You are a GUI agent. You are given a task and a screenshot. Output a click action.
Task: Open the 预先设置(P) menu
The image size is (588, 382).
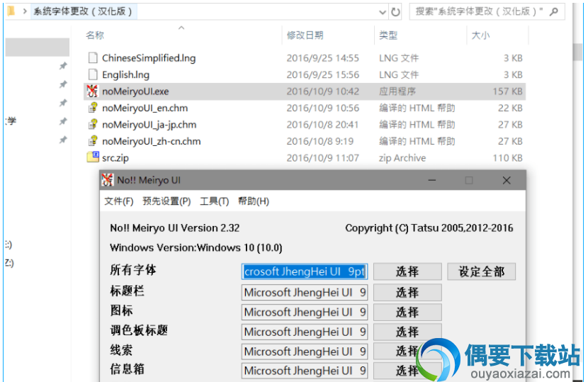[166, 201]
